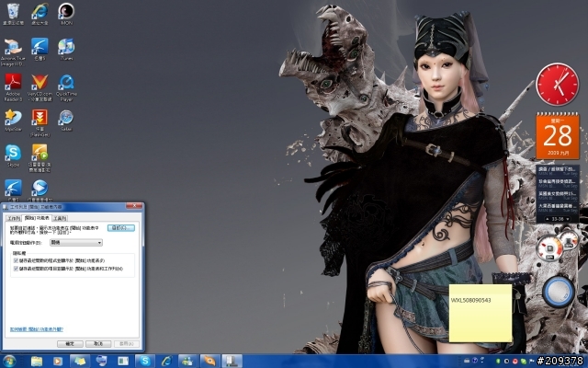Select the blue round play-arrow desktop shortcut
588x368 pixels.
(40, 190)
